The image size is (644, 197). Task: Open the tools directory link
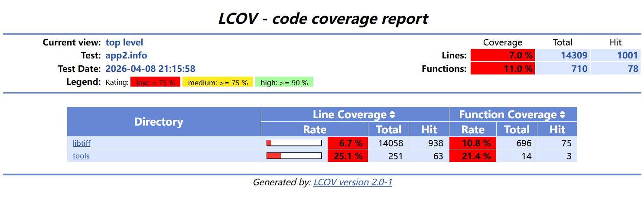click(81, 156)
